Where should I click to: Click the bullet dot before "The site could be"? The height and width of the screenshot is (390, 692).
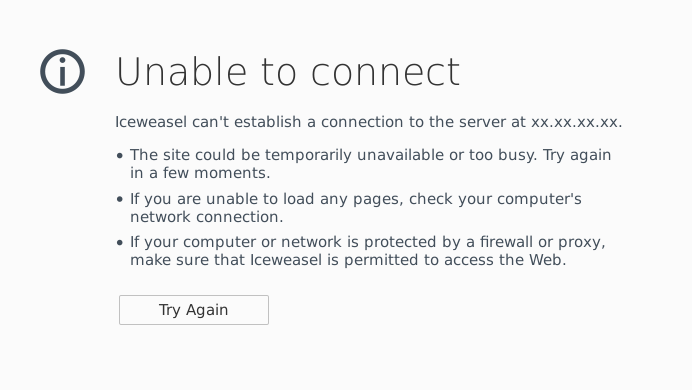pos(120,156)
